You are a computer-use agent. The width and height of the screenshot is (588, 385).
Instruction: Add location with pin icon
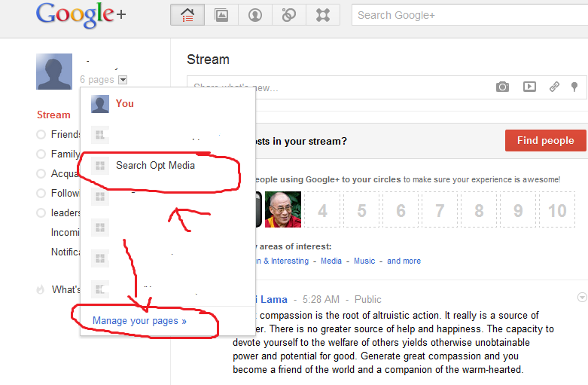coord(574,87)
